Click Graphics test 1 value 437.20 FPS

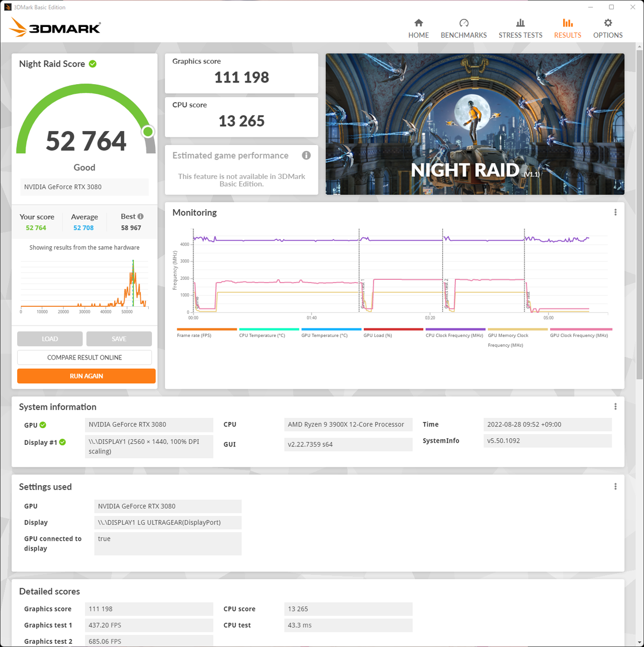coord(149,625)
